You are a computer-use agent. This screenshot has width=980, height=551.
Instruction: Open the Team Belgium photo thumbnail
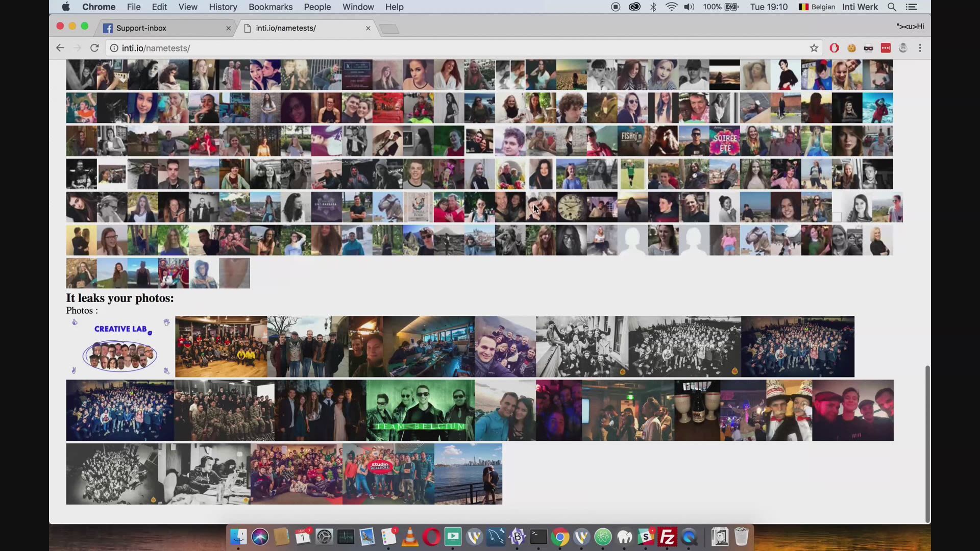pos(420,410)
